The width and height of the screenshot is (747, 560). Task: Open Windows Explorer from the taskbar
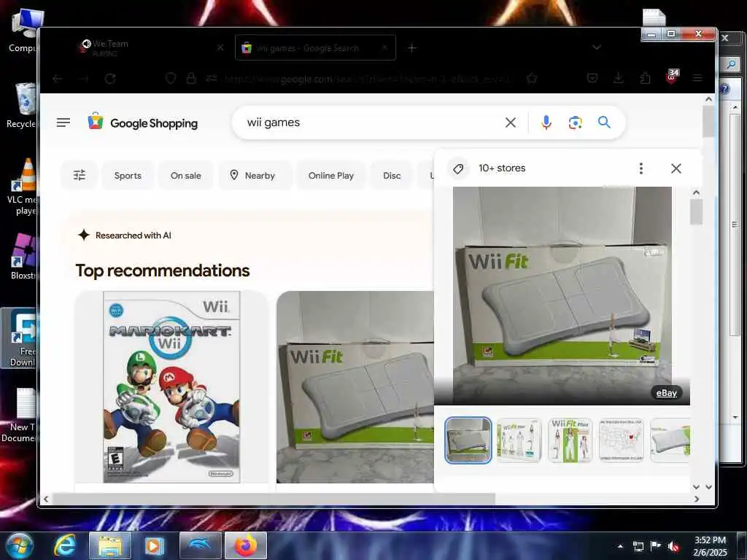click(x=110, y=545)
